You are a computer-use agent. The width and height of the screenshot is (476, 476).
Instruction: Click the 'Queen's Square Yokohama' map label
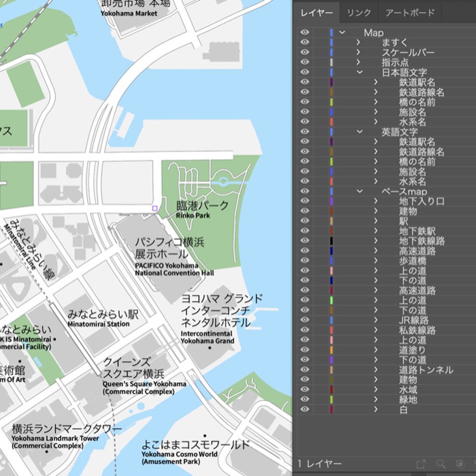(x=144, y=384)
